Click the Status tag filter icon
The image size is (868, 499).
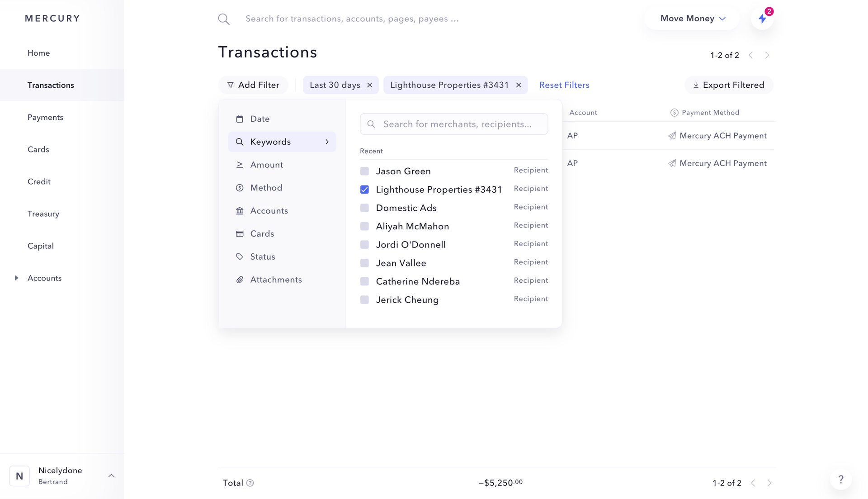pyautogui.click(x=240, y=256)
